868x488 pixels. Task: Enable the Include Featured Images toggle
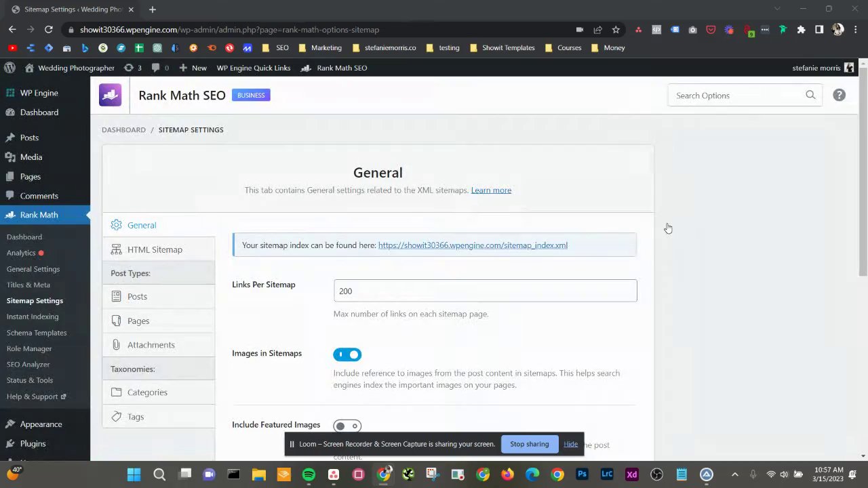click(347, 426)
